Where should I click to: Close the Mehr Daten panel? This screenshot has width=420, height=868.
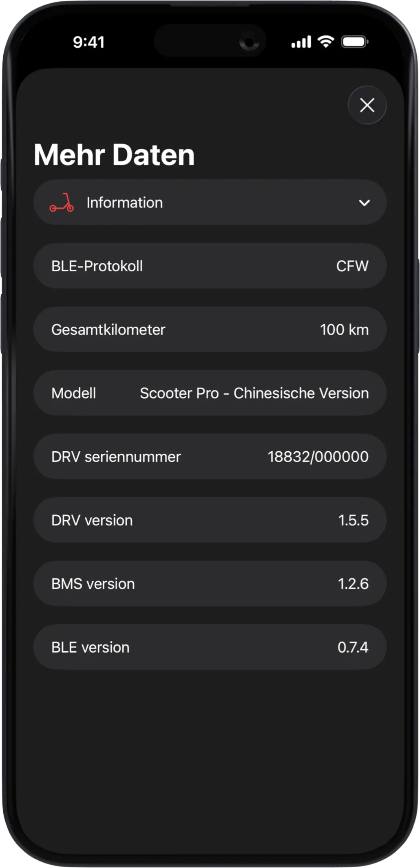(367, 105)
